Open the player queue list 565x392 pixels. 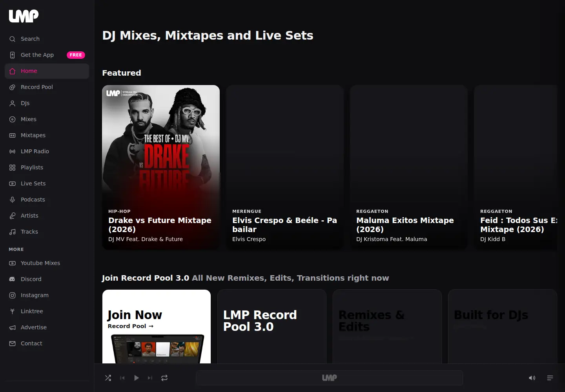click(550, 378)
